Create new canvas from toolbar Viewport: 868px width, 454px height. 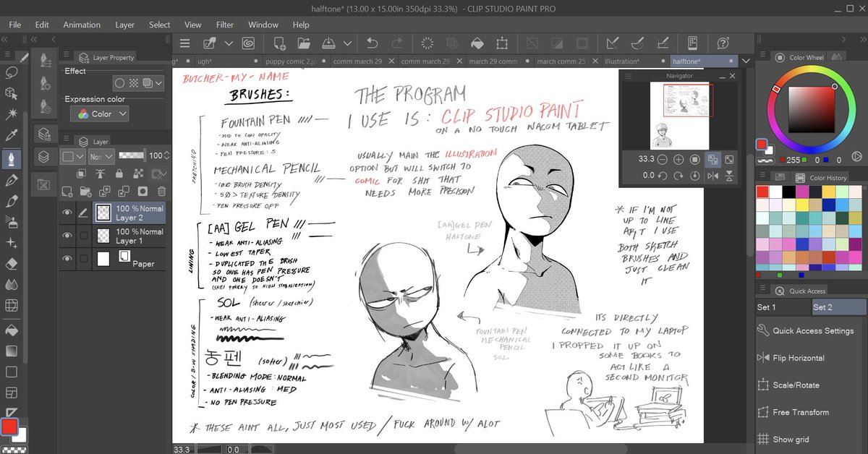(x=279, y=43)
